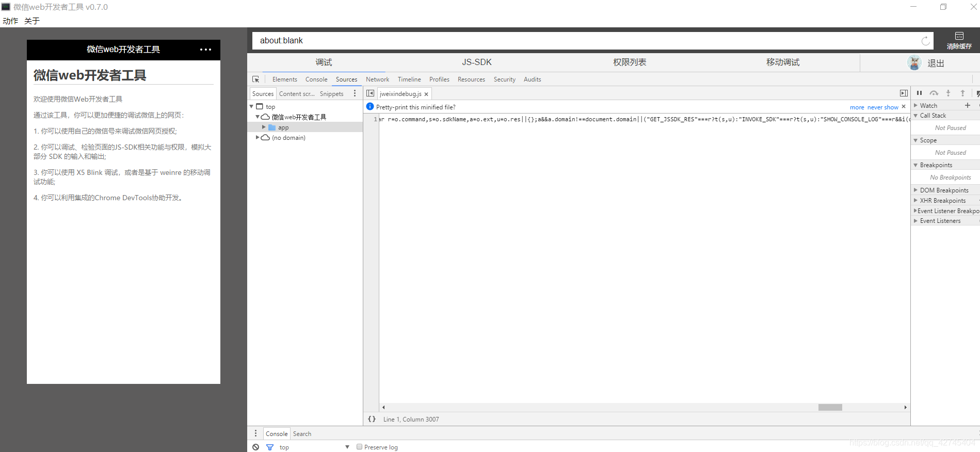Expand the app folder
980x452 pixels.
click(264, 127)
